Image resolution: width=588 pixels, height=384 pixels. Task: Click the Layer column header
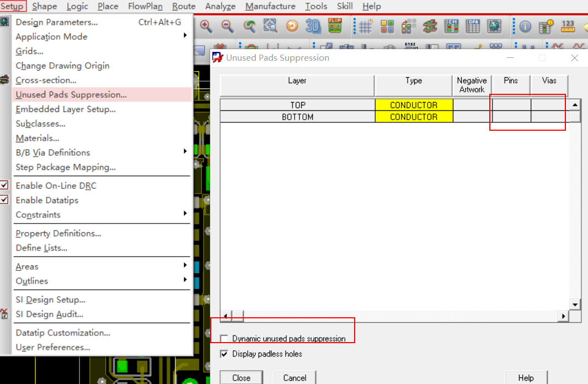click(x=297, y=86)
